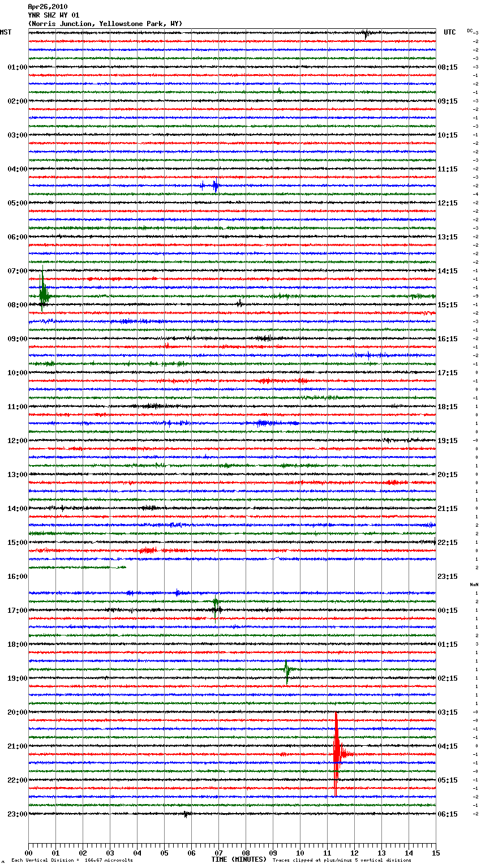The height and width of the screenshot is (868, 481).
Task: Click the Each Vertical Division microvolts note
Action: [72, 860]
